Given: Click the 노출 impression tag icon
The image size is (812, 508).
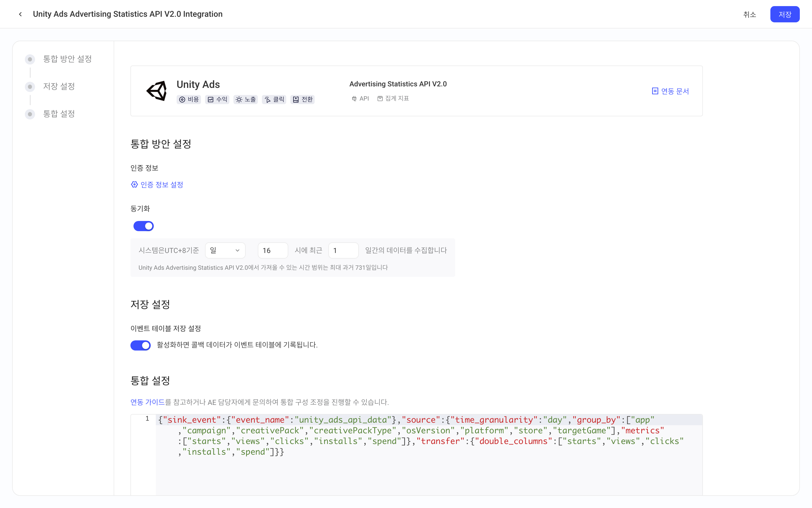Looking at the screenshot, I should tap(239, 100).
